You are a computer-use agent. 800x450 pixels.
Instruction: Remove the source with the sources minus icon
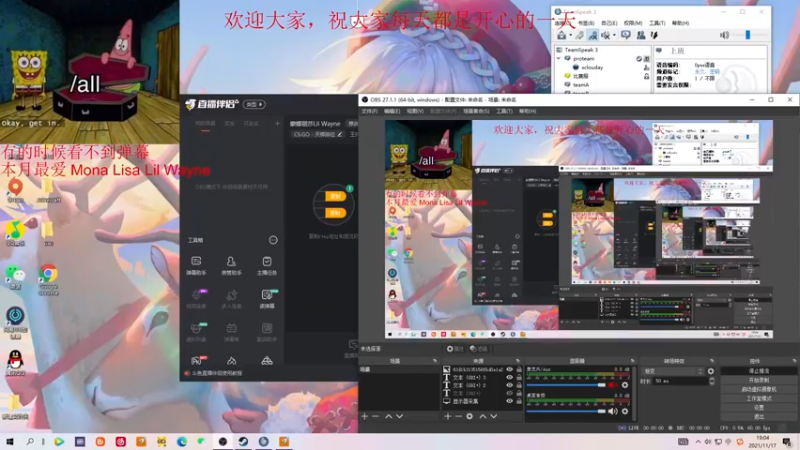click(x=458, y=416)
